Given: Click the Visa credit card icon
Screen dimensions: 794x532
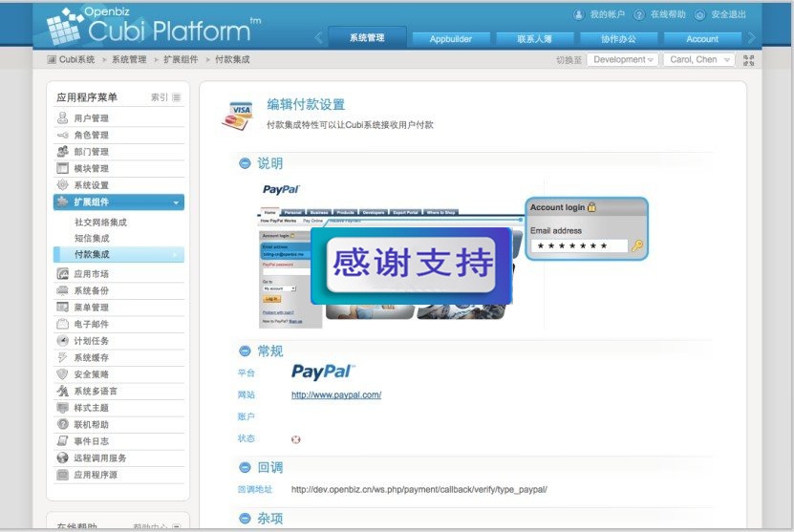Looking at the screenshot, I should pyautogui.click(x=238, y=116).
